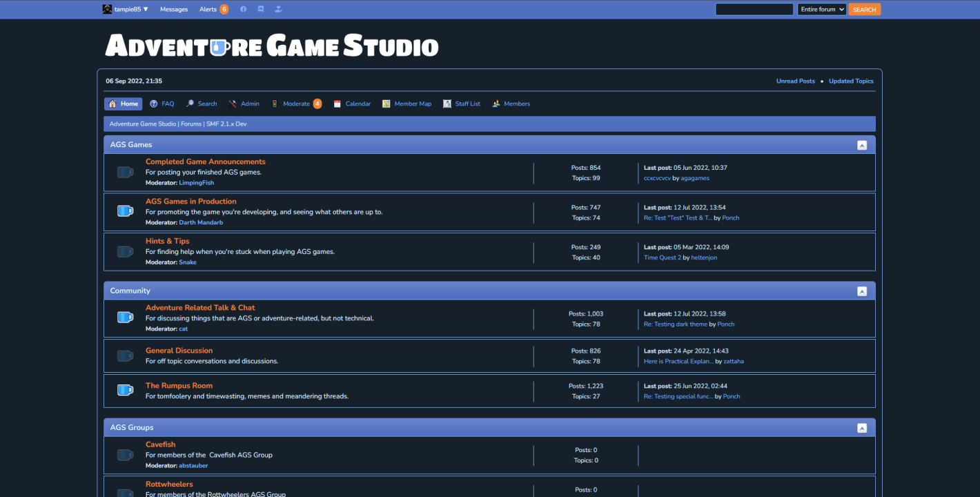Click the Adventure Game Studio logo
980x497 pixels.
click(272, 46)
